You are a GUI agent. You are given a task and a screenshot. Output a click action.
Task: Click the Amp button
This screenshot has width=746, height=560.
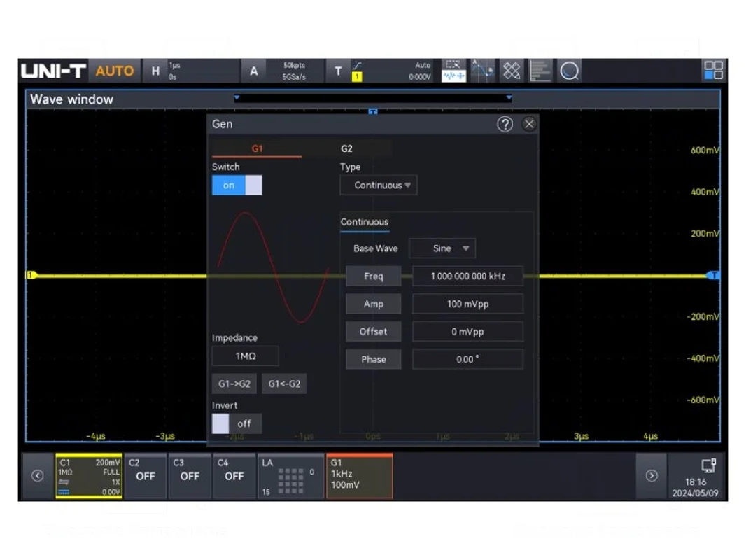click(374, 304)
